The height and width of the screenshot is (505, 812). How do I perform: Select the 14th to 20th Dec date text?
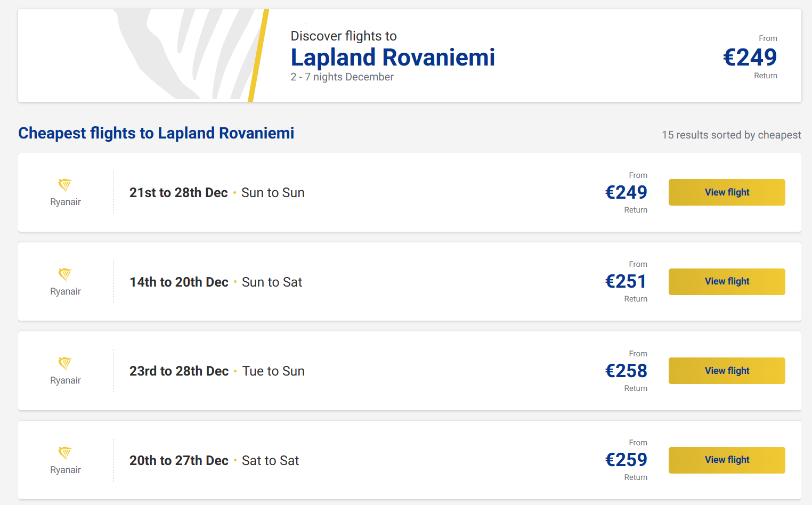[x=179, y=282]
